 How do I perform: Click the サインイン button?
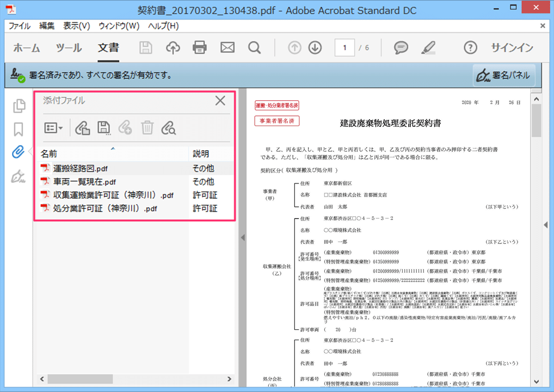coord(512,48)
